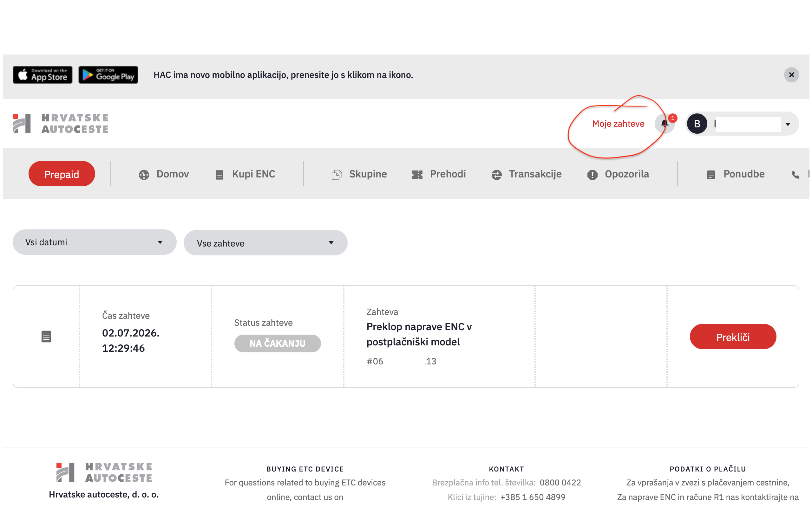812x507 pixels.
Task: Click the Google Play download badge
Action: point(108,75)
